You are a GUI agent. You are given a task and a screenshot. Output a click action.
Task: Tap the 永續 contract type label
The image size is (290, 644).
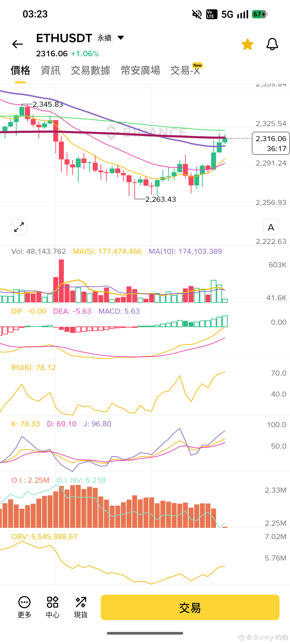pos(104,38)
